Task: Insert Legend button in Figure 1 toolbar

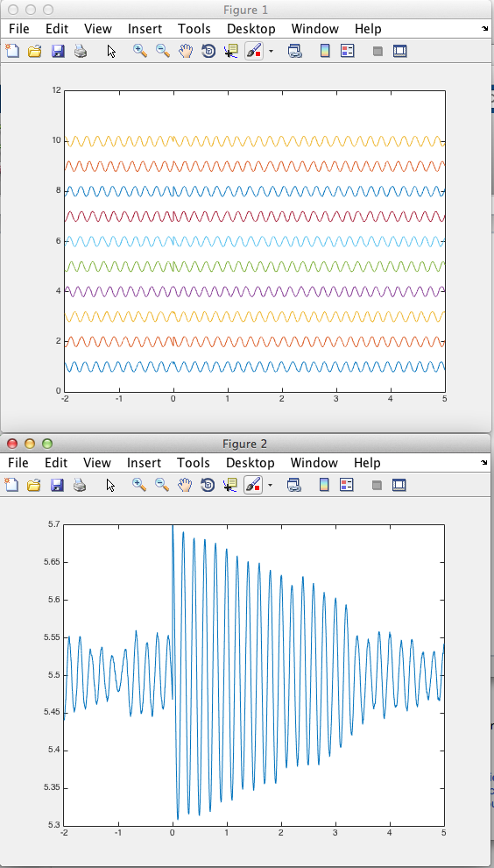Action: pos(348,52)
